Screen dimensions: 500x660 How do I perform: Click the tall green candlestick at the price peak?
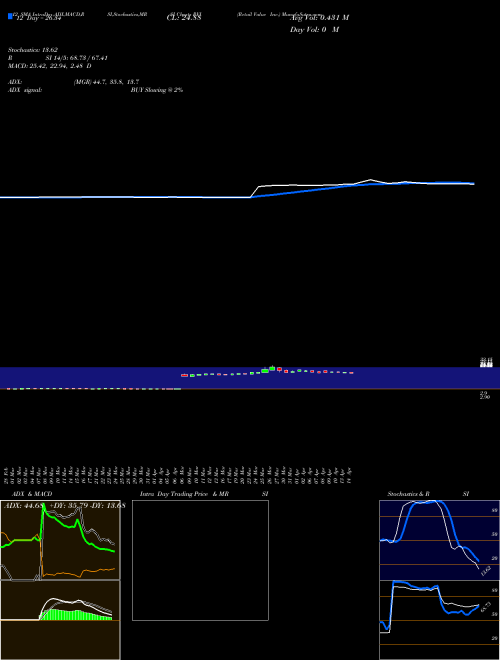[x=272, y=369]
